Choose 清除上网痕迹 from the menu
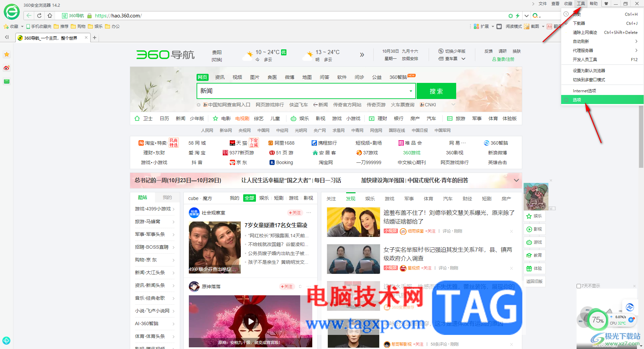The height and width of the screenshot is (349, 644). tap(602, 32)
